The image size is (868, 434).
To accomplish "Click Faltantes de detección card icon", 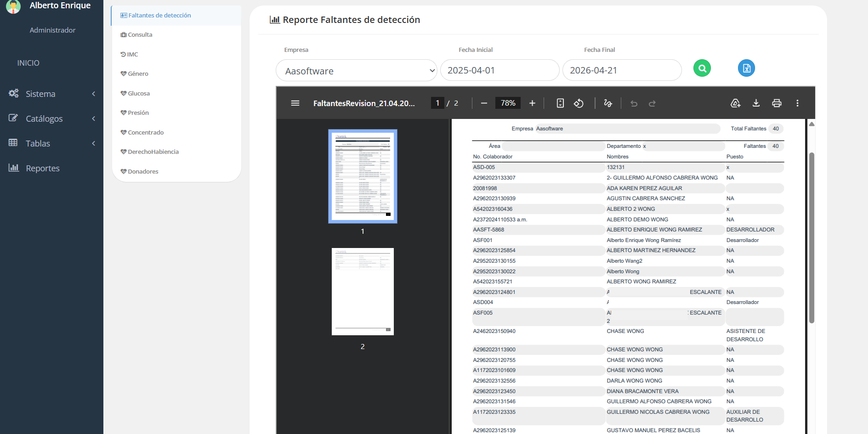I will point(124,16).
